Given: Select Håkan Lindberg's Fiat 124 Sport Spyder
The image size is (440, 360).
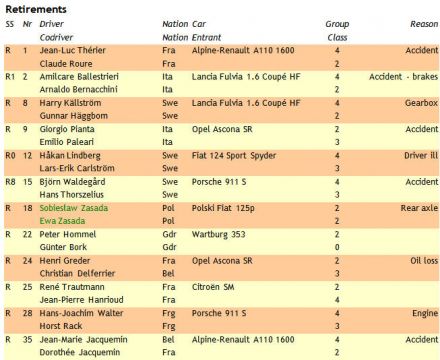Looking at the screenshot, I should [x=234, y=156].
